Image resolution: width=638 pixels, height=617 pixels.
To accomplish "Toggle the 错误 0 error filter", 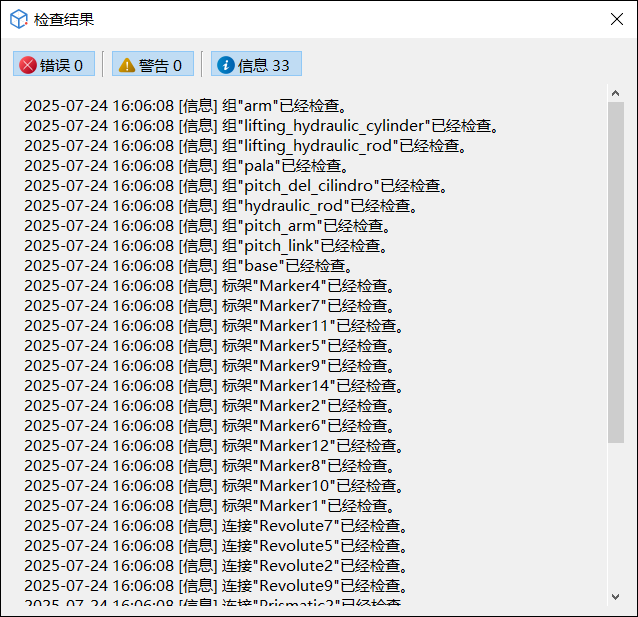I will [x=54, y=65].
